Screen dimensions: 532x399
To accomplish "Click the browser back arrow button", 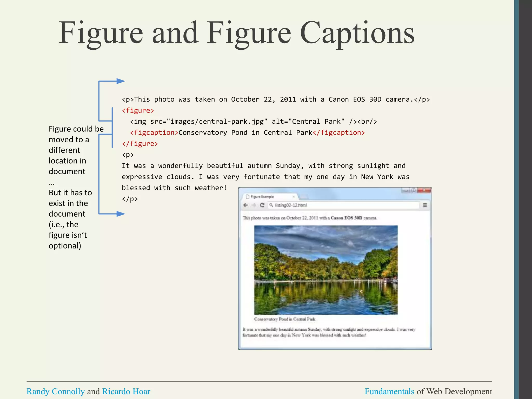I will (245, 205).
